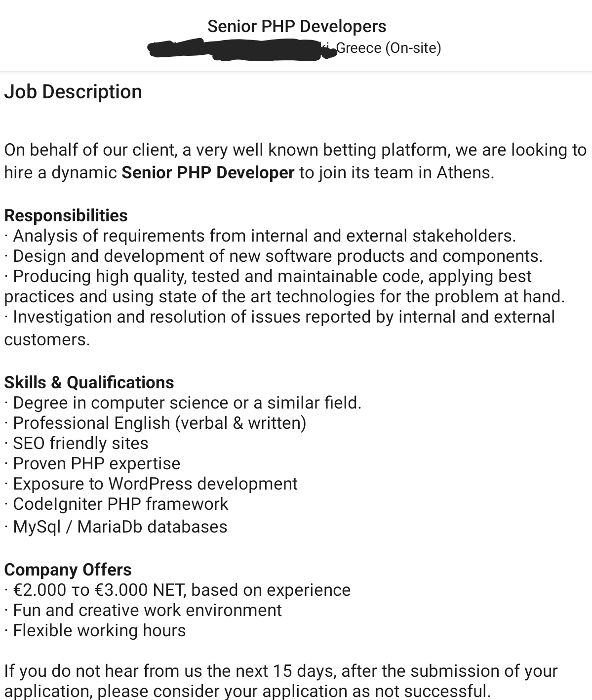The image size is (592, 700).
Task: Click the CodeIgniter PHP framework line
Action: [116, 504]
